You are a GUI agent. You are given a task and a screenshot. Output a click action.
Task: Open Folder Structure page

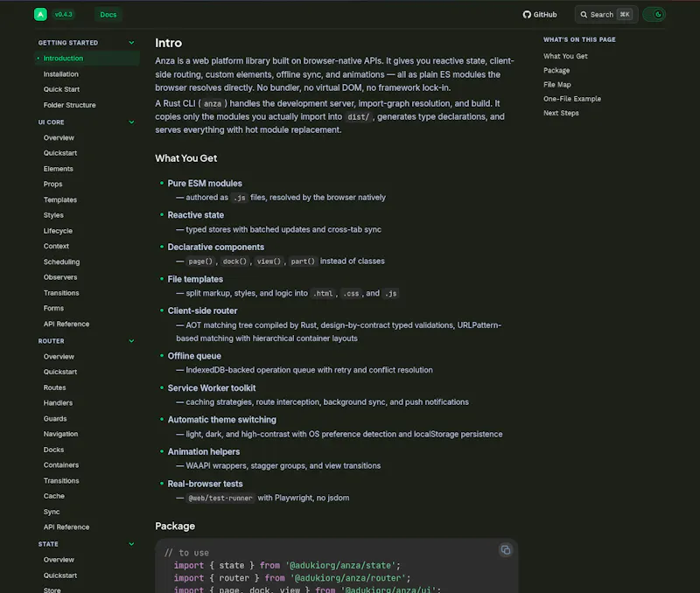(x=69, y=105)
